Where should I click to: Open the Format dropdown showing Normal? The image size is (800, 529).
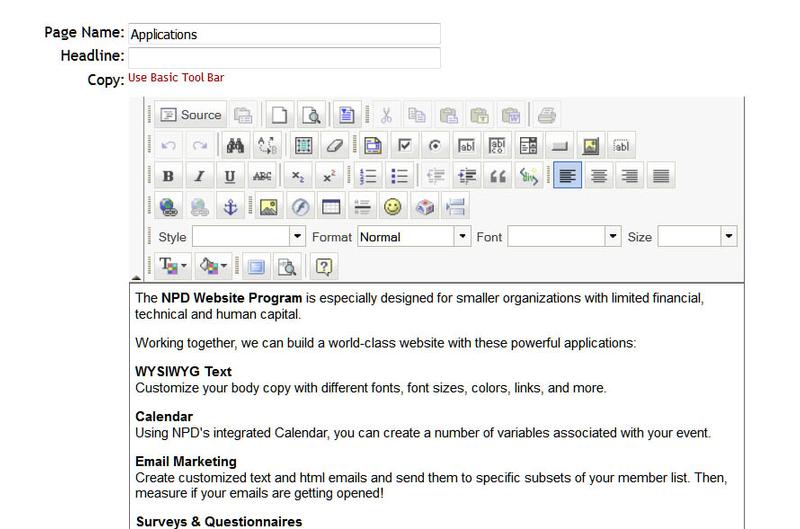click(414, 237)
